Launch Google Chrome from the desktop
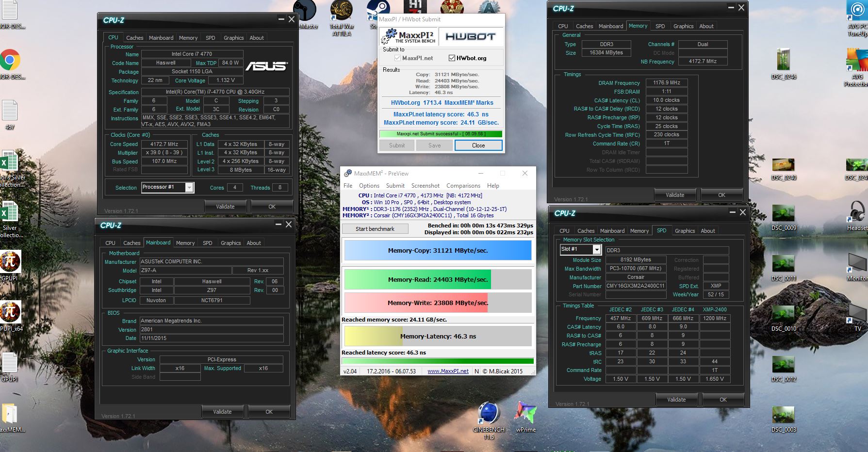The image size is (868, 452). (10, 60)
